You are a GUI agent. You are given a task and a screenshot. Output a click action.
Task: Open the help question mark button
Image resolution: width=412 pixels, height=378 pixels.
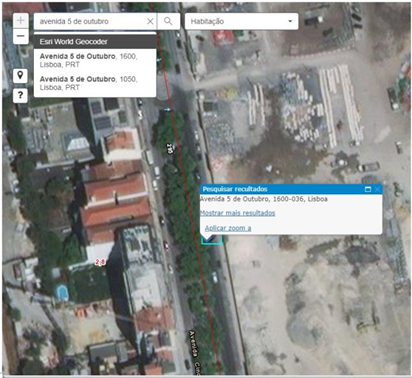click(x=20, y=96)
